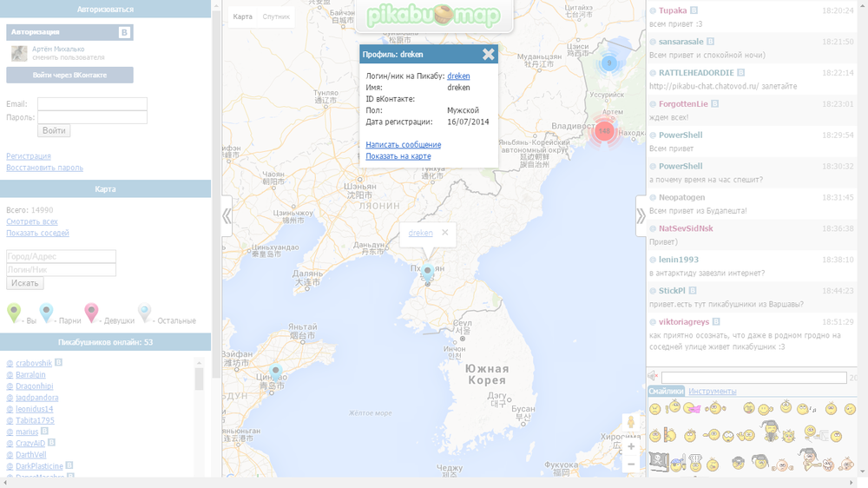Click Войти через ВКонтакте button

point(69,75)
